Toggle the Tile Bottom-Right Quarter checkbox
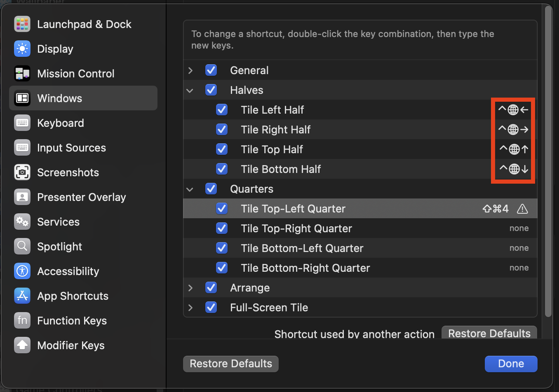The width and height of the screenshot is (559, 392). 222,268
